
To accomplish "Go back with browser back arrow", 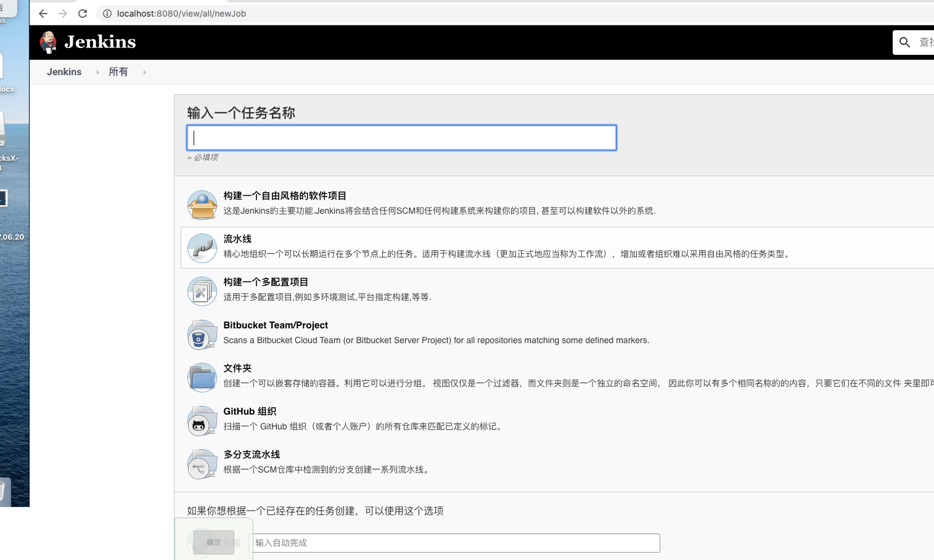I will (43, 14).
